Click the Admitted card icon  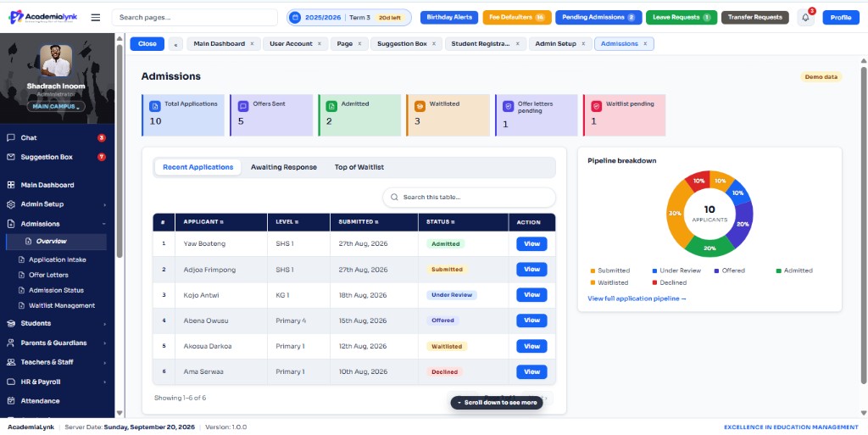331,106
